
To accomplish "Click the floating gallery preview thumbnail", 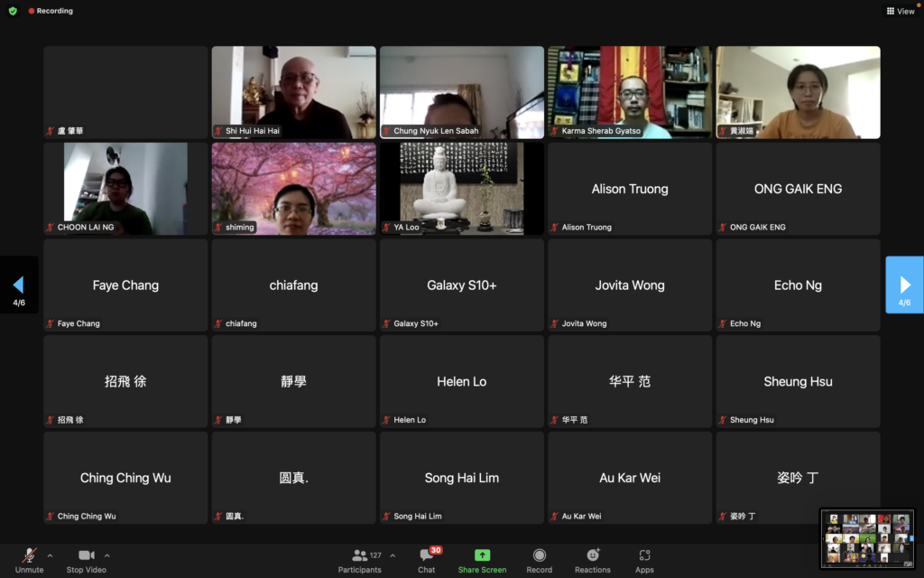I will (x=867, y=539).
